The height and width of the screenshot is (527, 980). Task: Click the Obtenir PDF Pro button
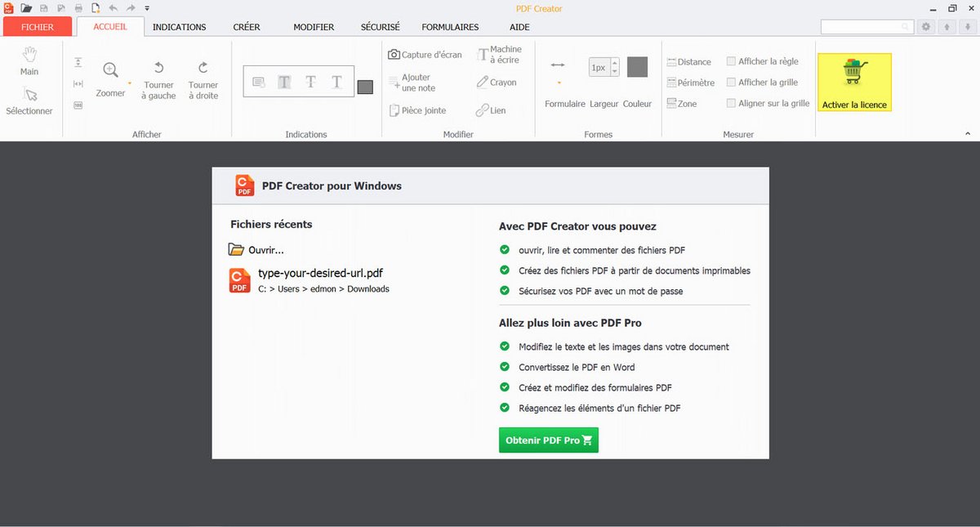point(548,440)
